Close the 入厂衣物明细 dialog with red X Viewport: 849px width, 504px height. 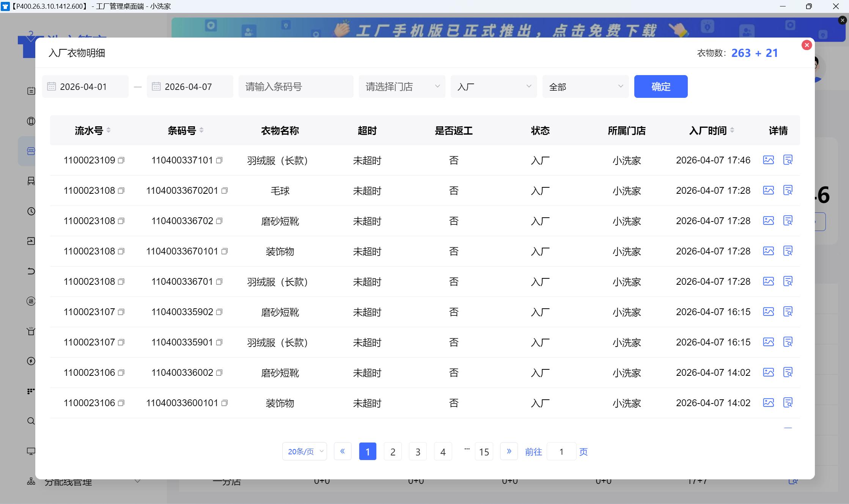(807, 45)
